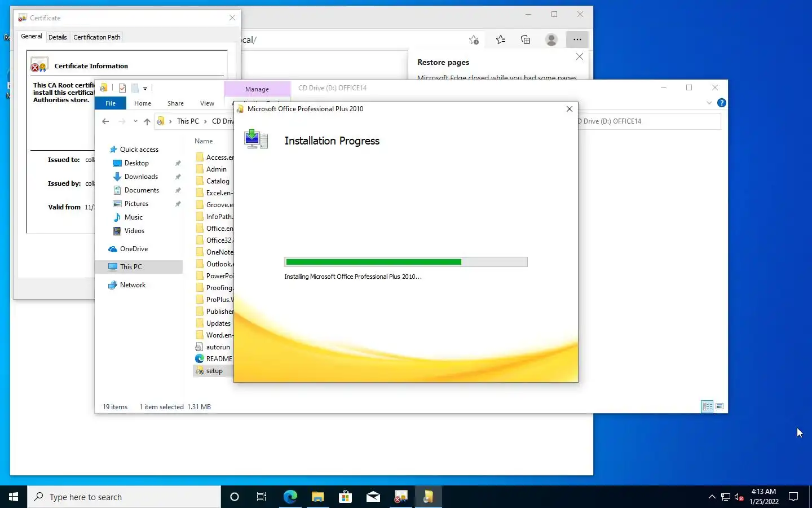
Task: Select the Updates folder
Action: point(218,323)
